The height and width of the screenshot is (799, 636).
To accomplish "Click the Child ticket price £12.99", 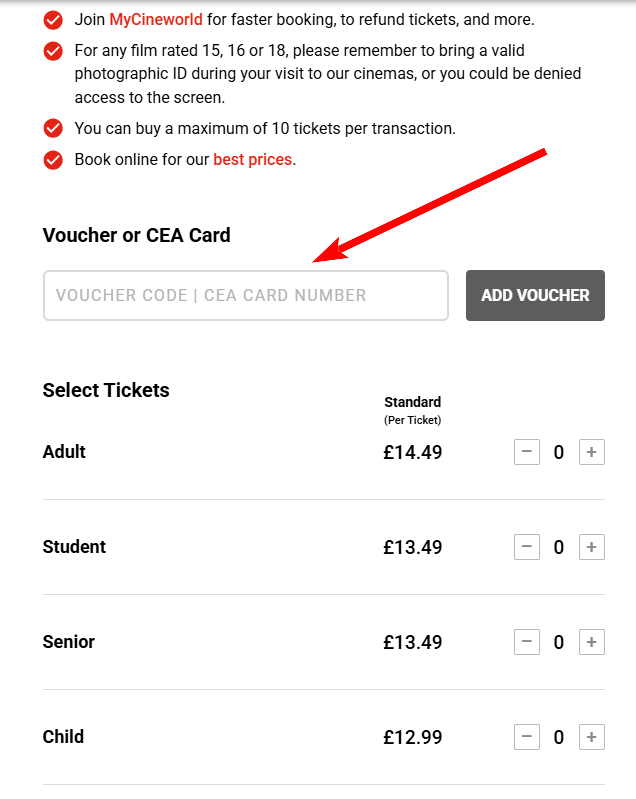I will tap(412, 737).
